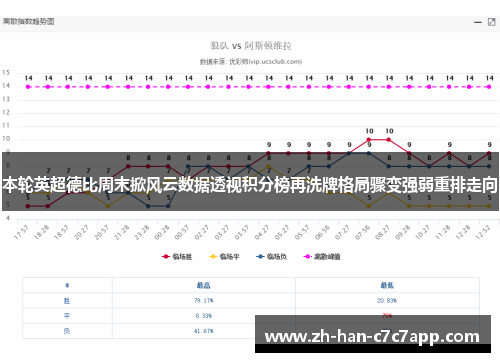The width and height of the screenshot is (500, 362).
Task: Click the 20.83% cell in 胜 row
Action: [387, 301]
